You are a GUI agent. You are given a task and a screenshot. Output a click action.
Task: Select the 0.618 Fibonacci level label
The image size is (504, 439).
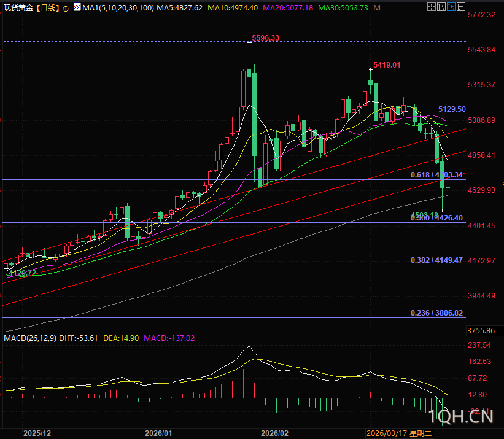pos(436,175)
